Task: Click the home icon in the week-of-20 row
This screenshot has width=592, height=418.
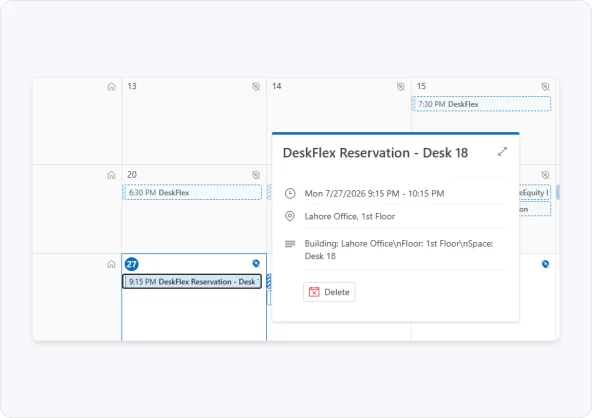Action: (x=111, y=175)
